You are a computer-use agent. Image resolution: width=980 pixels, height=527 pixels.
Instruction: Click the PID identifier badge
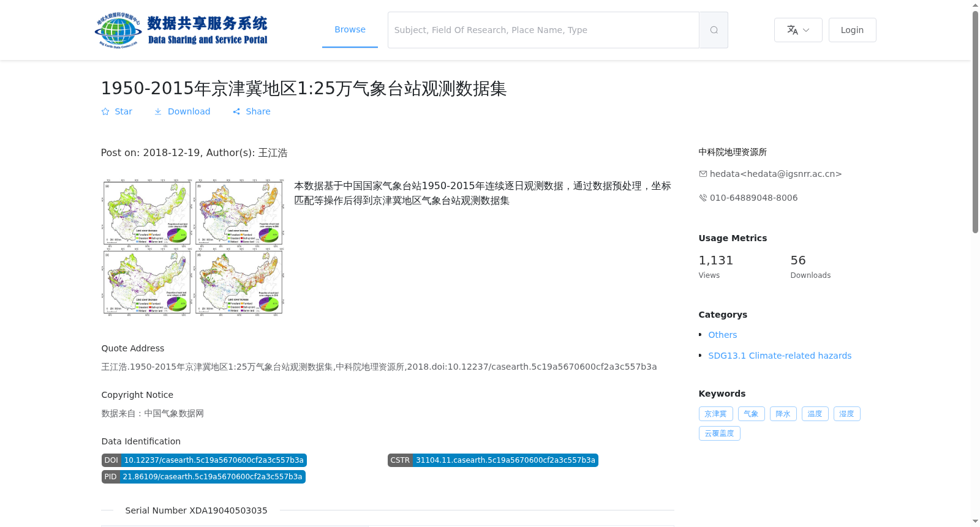(203, 477)
